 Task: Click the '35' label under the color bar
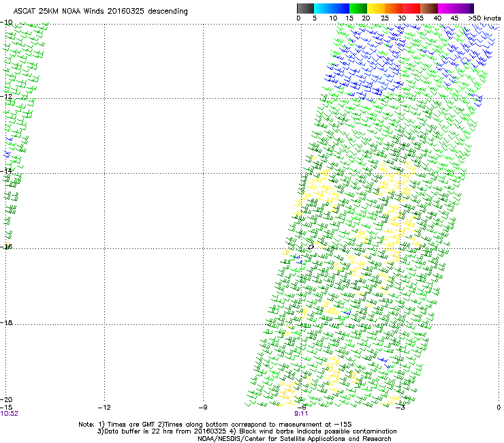(420, 18)
